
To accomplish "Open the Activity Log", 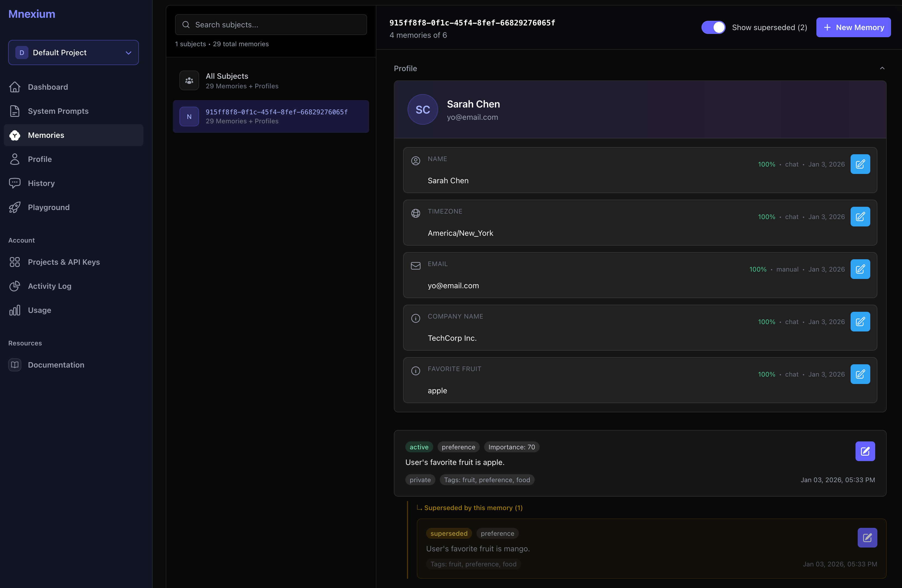I will (49, 286).
